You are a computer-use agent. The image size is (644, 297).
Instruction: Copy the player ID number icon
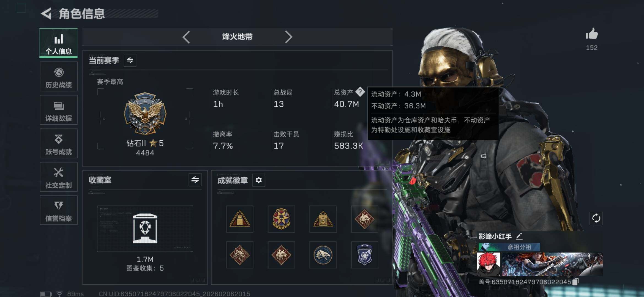point(575,282)
